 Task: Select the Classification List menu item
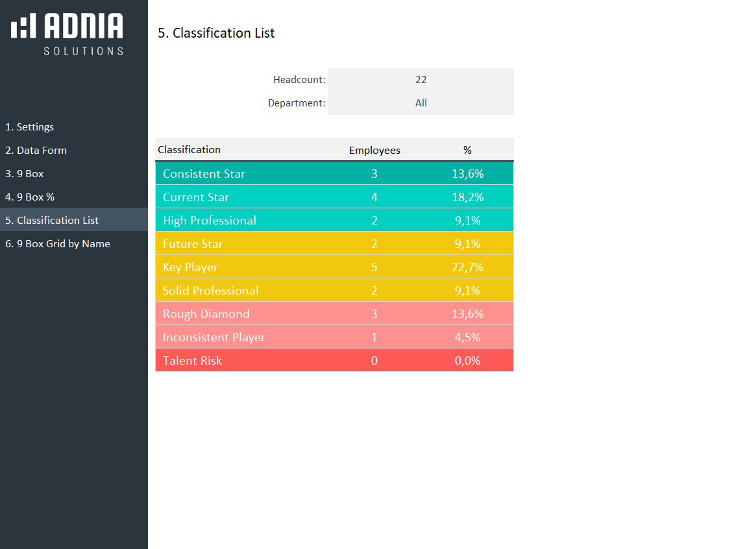click(x=53, y=221)
